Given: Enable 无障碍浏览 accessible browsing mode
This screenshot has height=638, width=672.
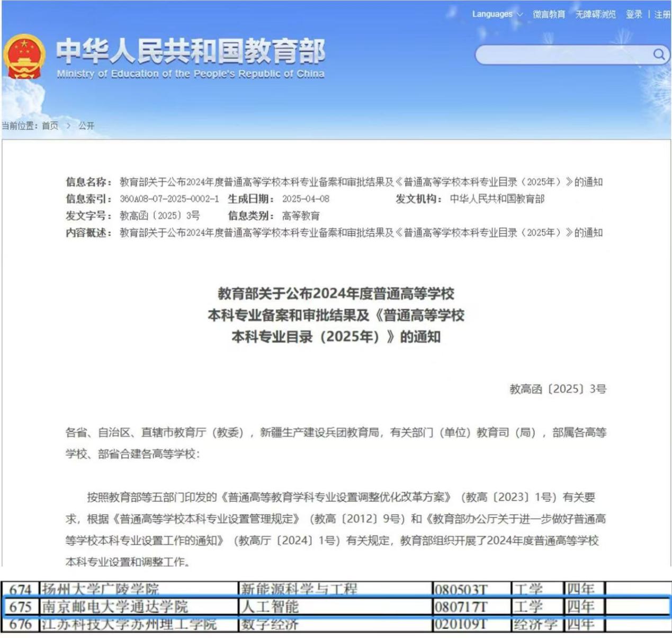Looking at the screenshot, I should point(595,14).
